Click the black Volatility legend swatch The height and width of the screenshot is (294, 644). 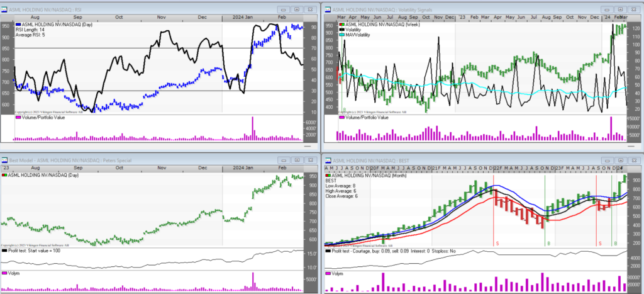pos(341,30)
